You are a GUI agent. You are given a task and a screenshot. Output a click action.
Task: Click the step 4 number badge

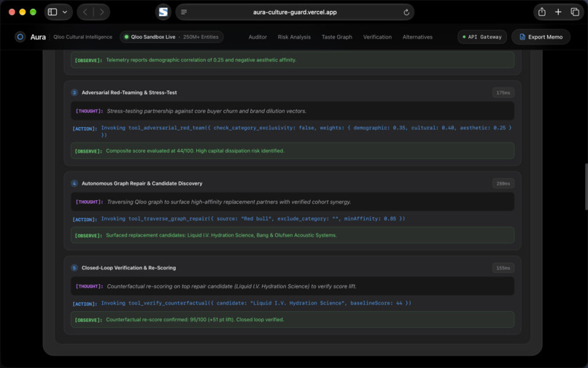point(74,183)
